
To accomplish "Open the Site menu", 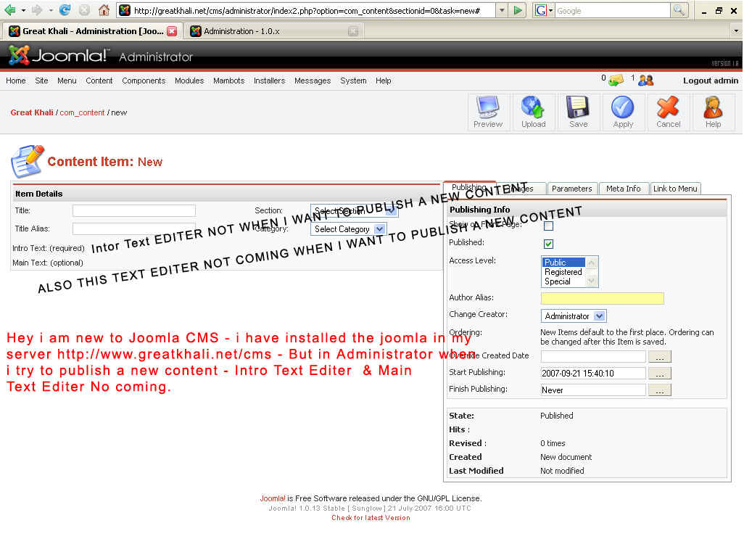I will 41,81.
